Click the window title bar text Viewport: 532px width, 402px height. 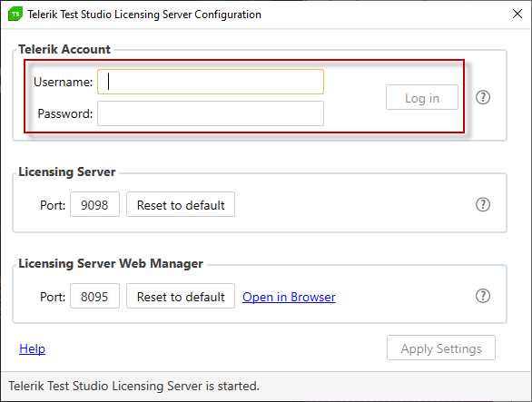pos(144,15)
